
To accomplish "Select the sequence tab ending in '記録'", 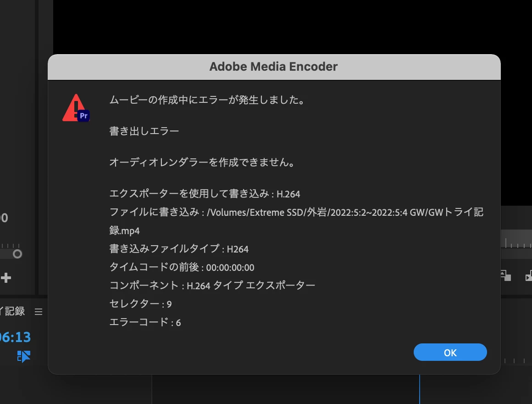I will [x=13, y=311].
